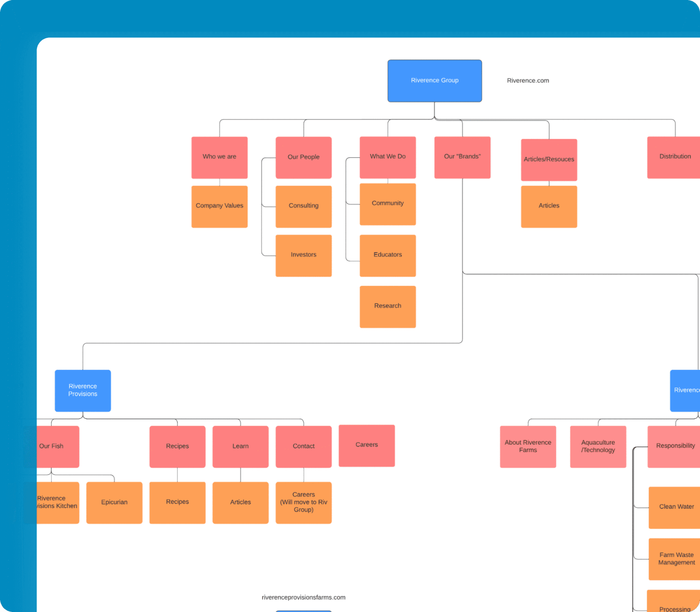700x612 pixels.
Task: Select the Articles box under Learn
Action: tap(240, 503)
